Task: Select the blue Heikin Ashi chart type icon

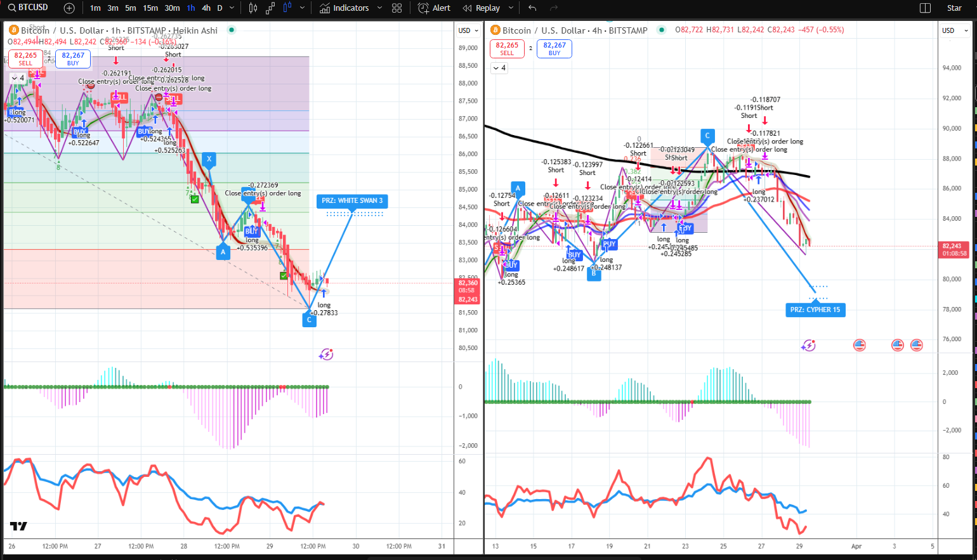Action: [x=287, y=8]
